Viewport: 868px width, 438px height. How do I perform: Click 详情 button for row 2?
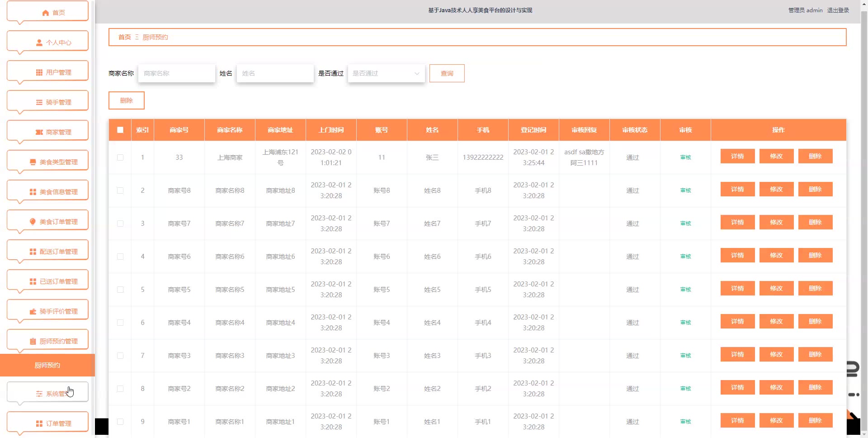point(737,189)
